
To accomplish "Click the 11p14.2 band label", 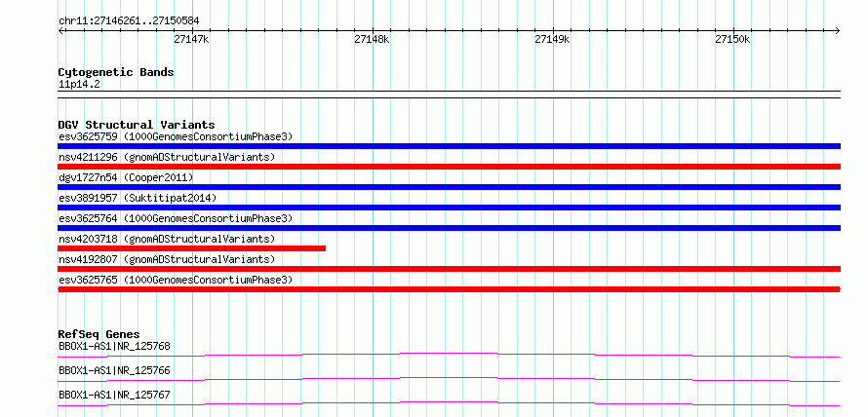I will click(80, 84).
